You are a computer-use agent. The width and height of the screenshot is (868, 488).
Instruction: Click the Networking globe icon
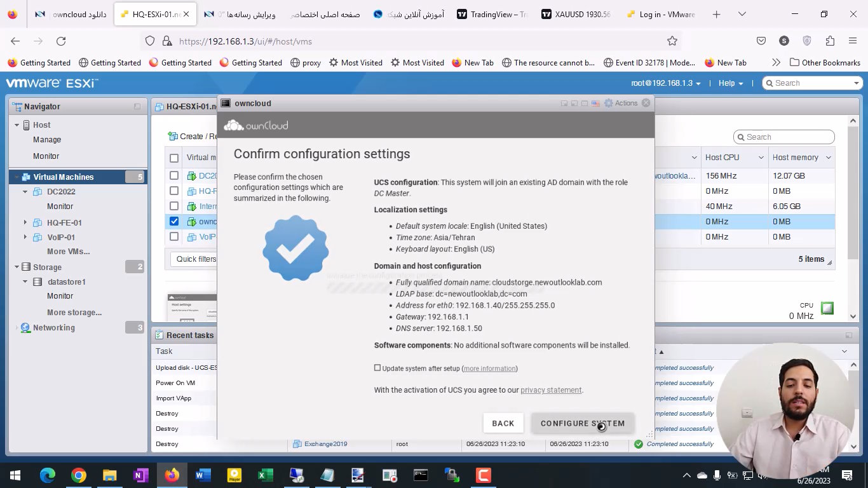coord(25,328)
